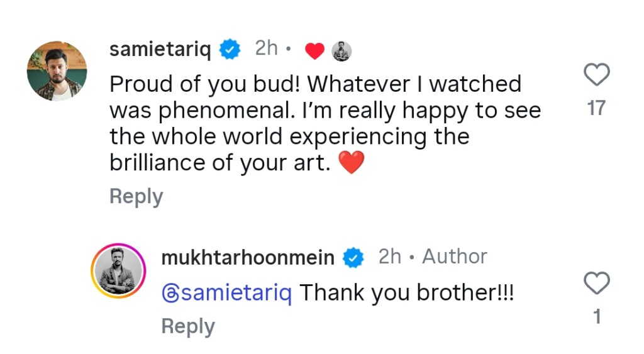Click the verified badge beside mukhtarhoonmein
The width and height of the screenshot is (644, 354).
pyautogui.click(x=353, y=257)
